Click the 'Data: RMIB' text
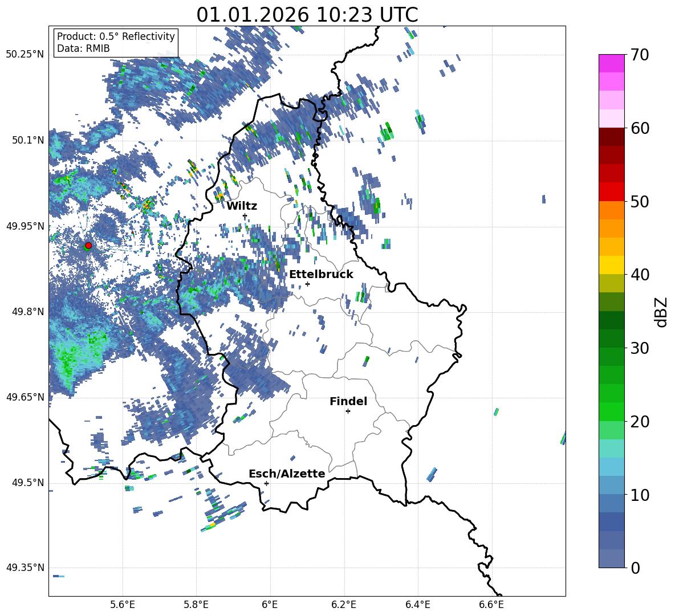The height and width of the screenshot is (616, 675). pos(83,48)
